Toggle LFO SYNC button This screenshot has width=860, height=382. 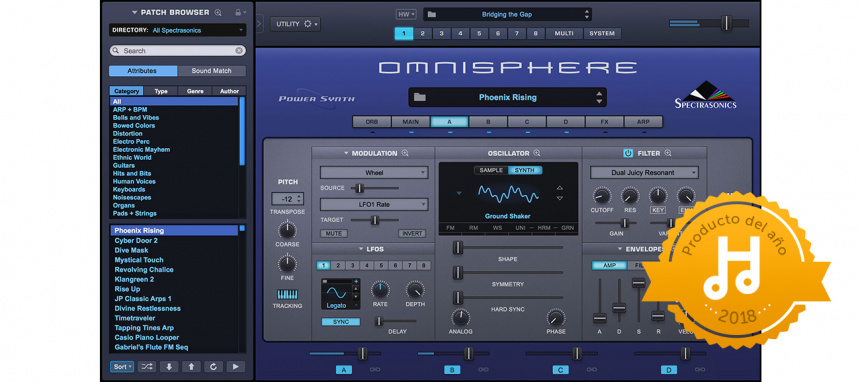tap(341, 322)
